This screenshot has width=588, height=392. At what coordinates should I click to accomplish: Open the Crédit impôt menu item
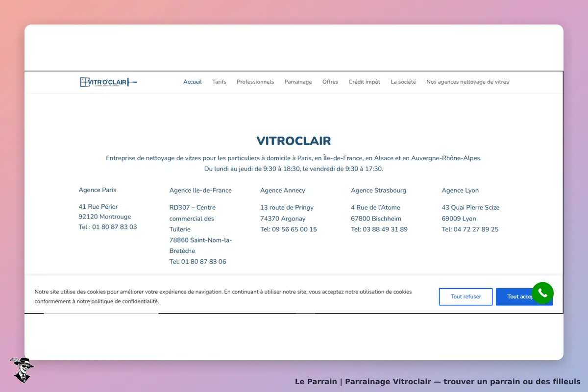tap(364, 82)
